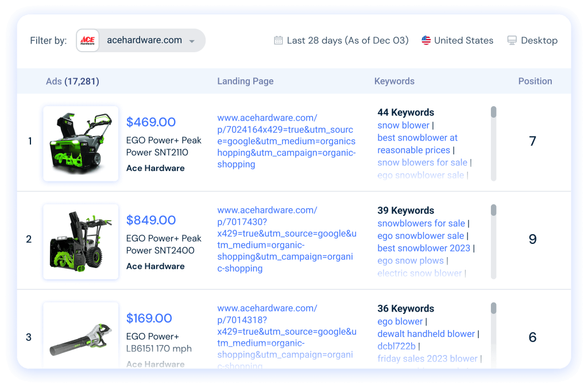Click the $169.00 price
This screenshot has width=588, height=388.
pyautogui.click(x=149, y=319)
